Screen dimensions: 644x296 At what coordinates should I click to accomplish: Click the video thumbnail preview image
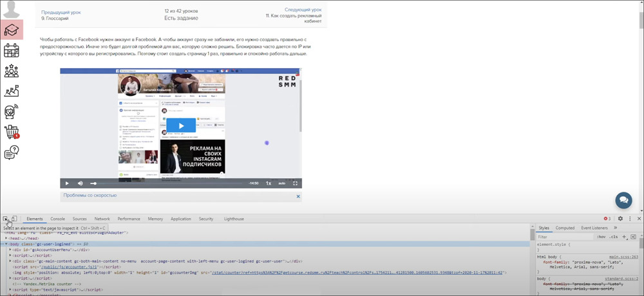click(181, 128)
